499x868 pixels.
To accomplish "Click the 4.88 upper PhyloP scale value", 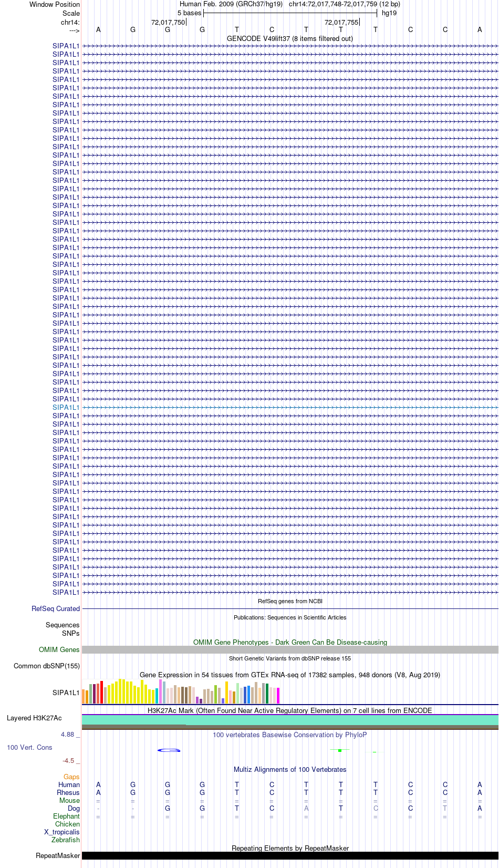I will pyautogui.click(x=67, y=734).
